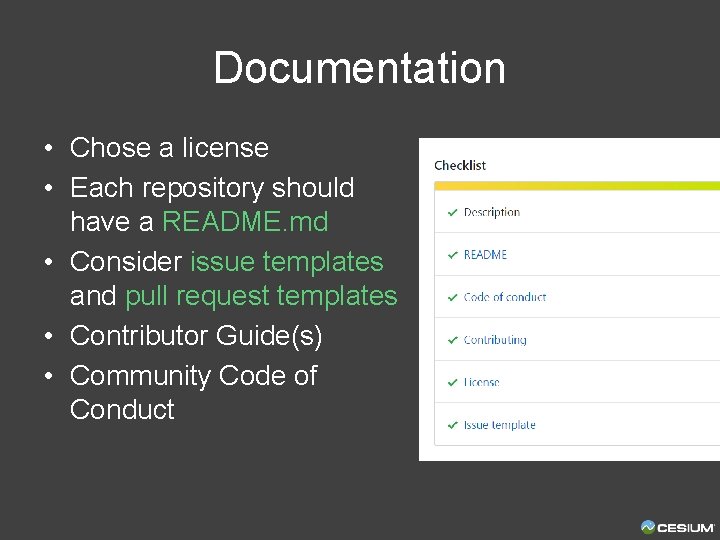Click the checkmark beside README
The width and height of the screenshot is (720, 540).
coord(453,255)
